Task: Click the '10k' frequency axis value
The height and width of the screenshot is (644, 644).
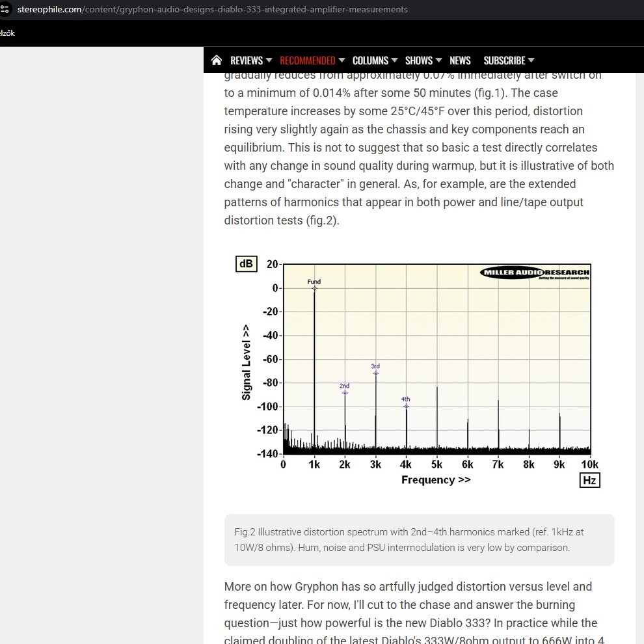Action: 589,464
